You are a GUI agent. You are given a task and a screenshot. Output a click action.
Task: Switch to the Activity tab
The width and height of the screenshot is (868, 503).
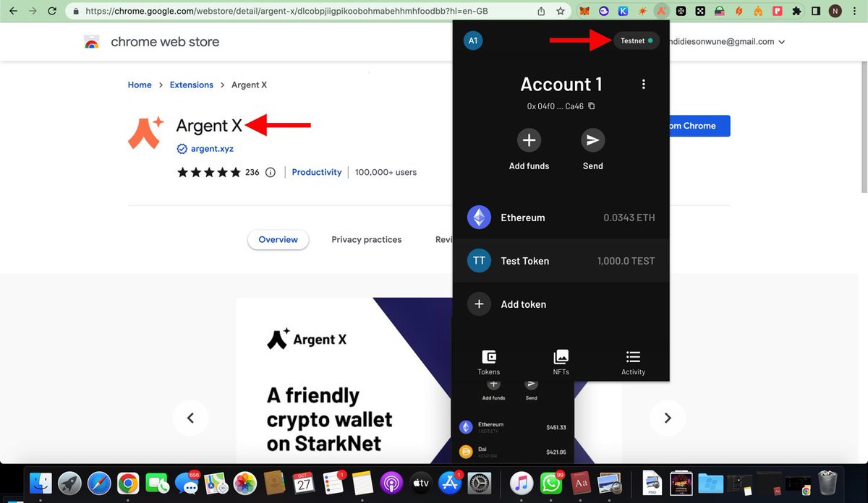pos(633,363)
